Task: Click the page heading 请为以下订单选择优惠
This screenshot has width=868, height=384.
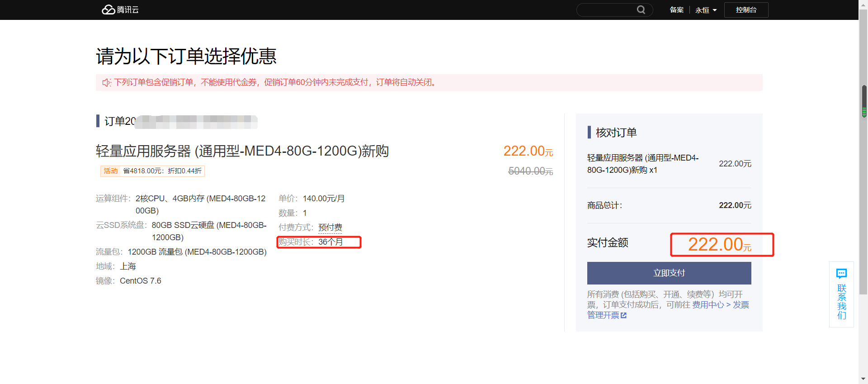Action: click(186, 57)
